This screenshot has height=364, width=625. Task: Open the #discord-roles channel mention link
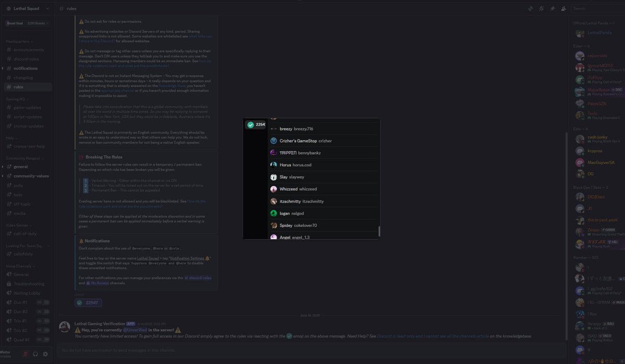click(x=198, y=278)
